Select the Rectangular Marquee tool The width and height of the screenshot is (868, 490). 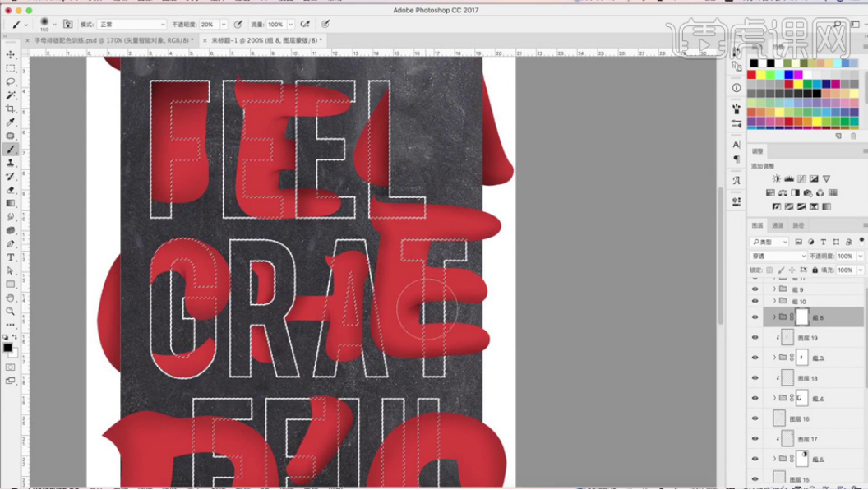click(x=11, y=69)
